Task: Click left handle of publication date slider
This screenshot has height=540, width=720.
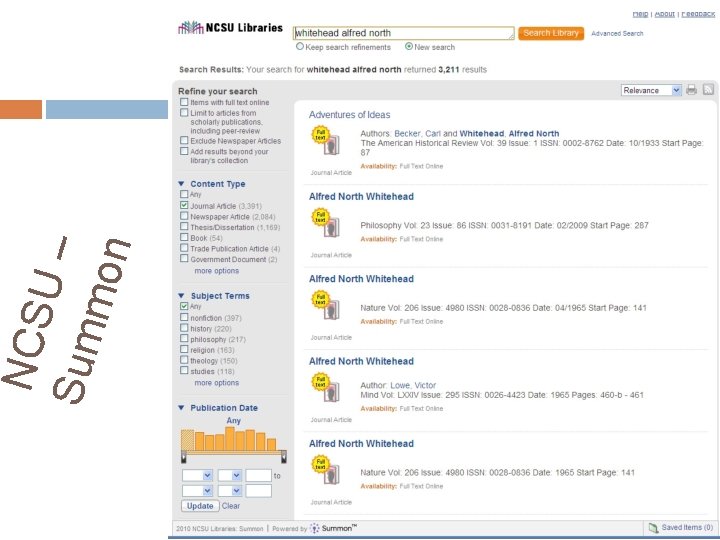Action: [x=184, y=457]
